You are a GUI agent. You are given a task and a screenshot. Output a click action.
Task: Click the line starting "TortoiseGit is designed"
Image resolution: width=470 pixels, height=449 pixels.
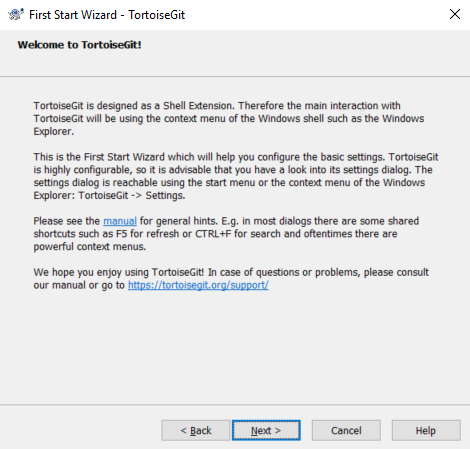click(x=217, y=106)
